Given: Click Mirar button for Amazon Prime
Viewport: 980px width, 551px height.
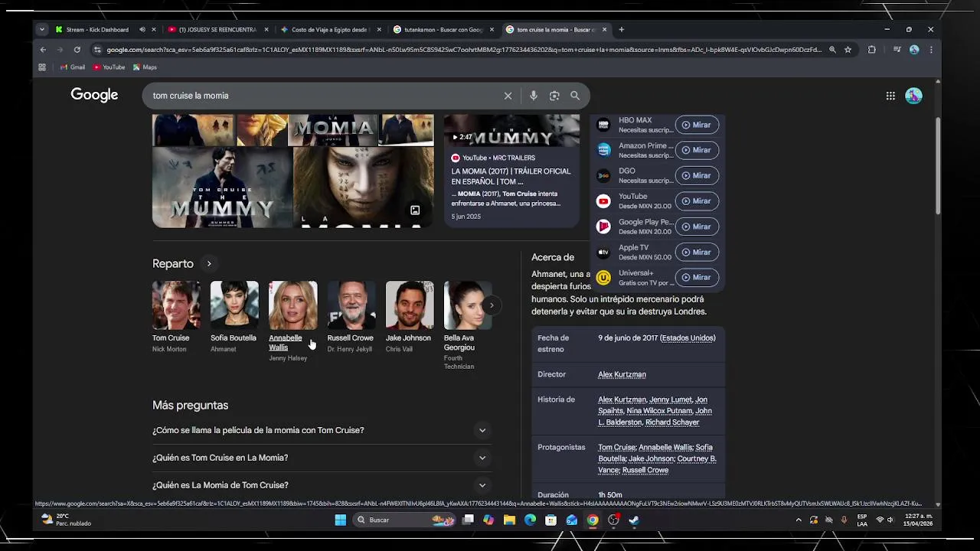Looking at the screenshot, I should pos(697,150).
